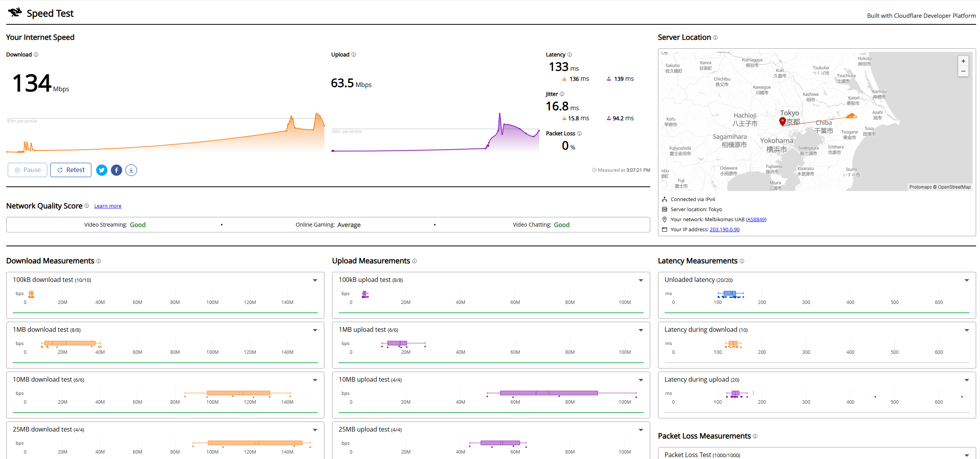Show info for Packet Loss metric
The height and width of the screenshot is (459, 980).
(x=579, y=133)
